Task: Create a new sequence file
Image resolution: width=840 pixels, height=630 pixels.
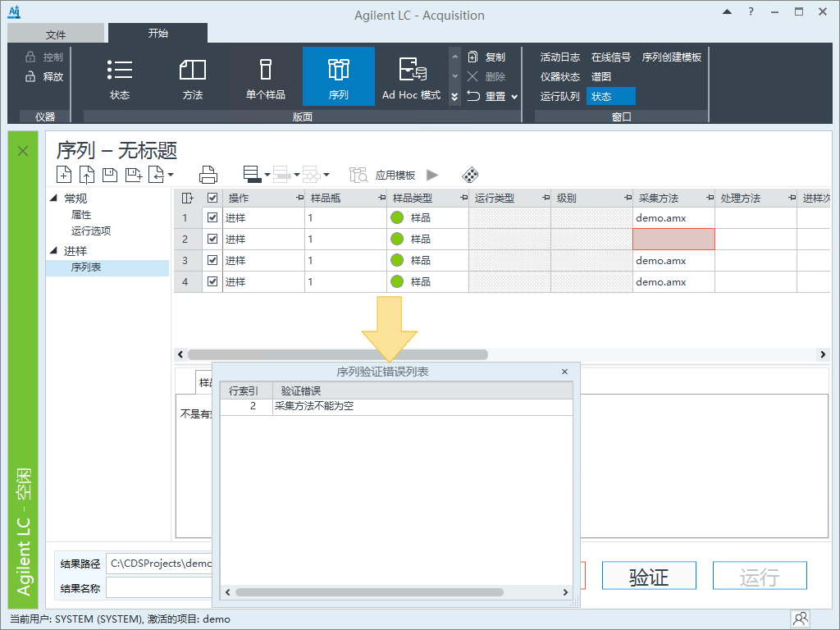Action: (64, 175)
